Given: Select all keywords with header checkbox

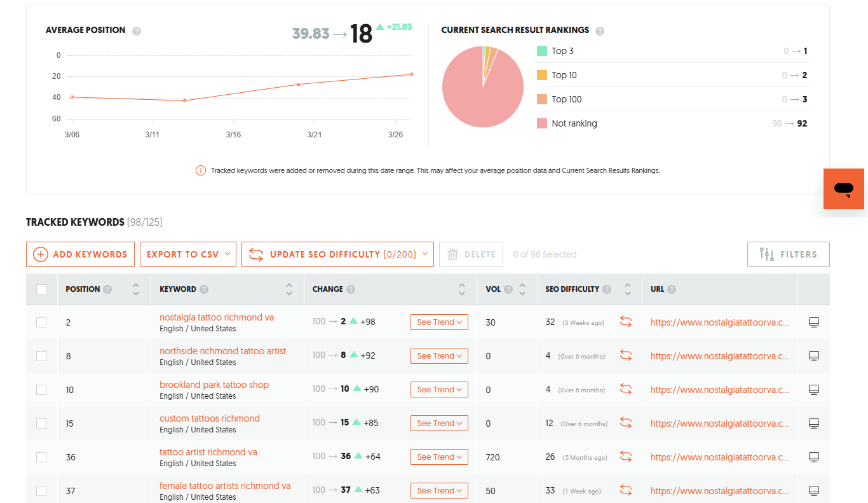Looking at the screenshot, I should 41,289.
